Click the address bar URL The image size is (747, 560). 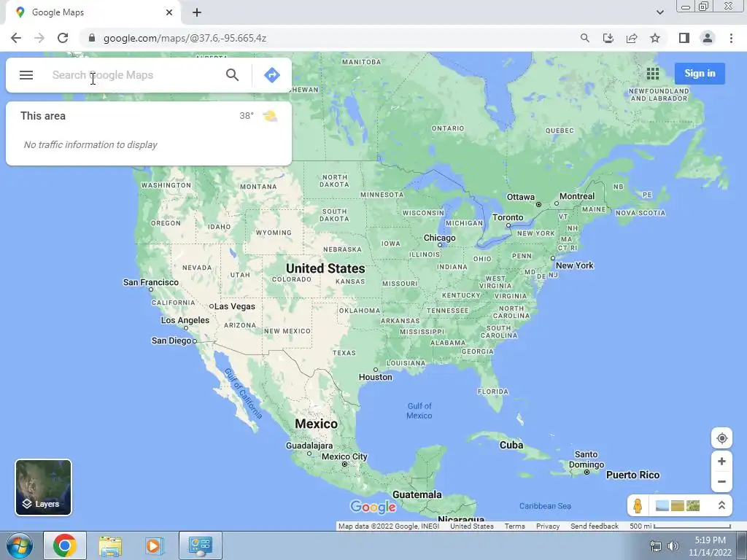pyautogui.click(x=185, y=38)
